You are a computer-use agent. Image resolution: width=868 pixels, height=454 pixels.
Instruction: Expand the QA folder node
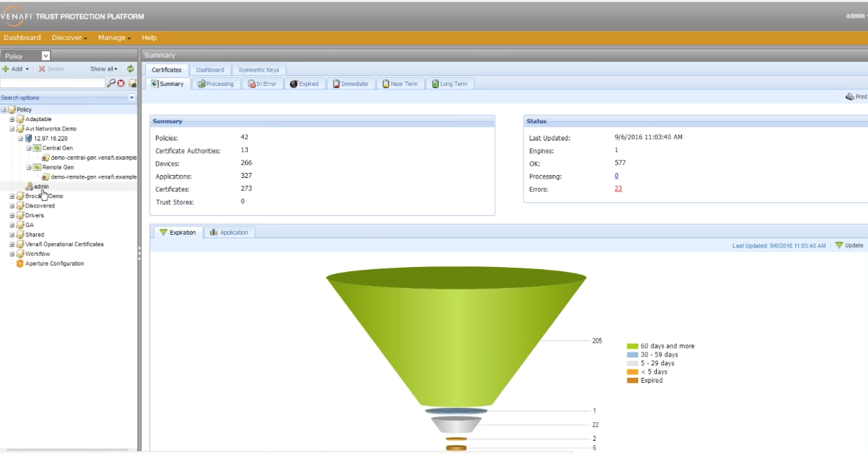click(x=12, y=225)
